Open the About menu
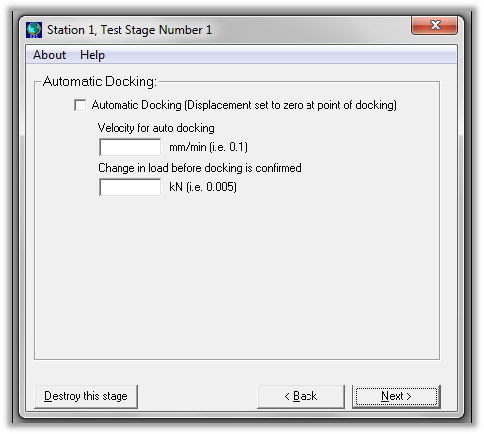 [x=49, y=55]
